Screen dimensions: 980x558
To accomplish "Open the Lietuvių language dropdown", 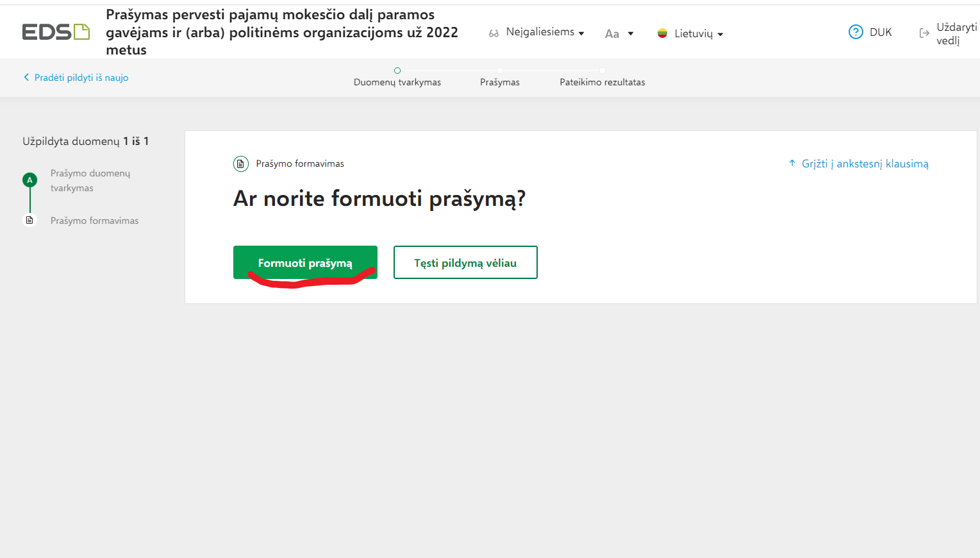I will (x=699, y=33).
